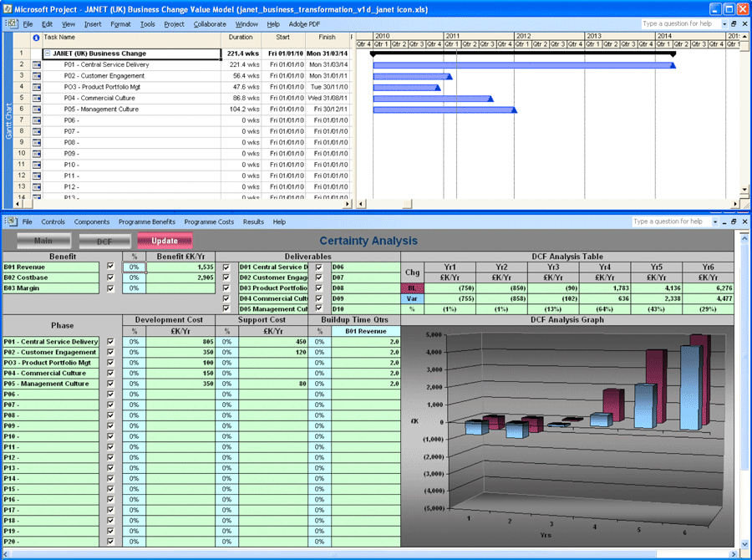
Task: Open the Programme Benefits menu
Action: [147, 222]
